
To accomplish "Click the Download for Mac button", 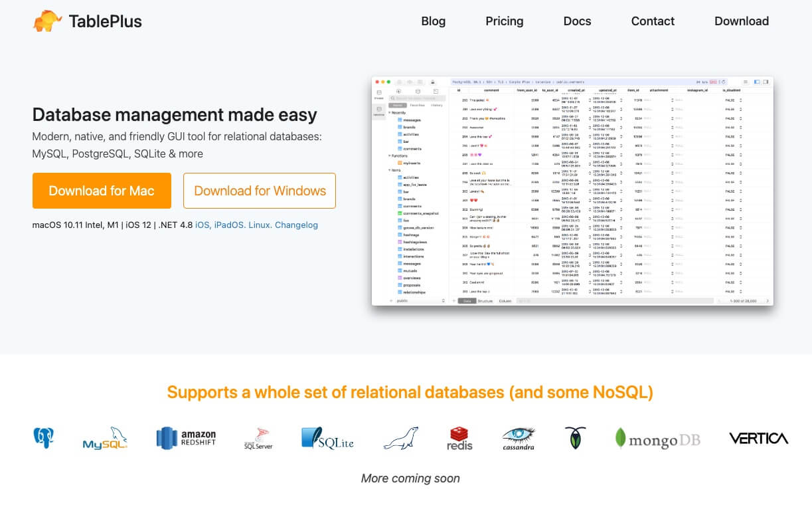I will (102, 191).
